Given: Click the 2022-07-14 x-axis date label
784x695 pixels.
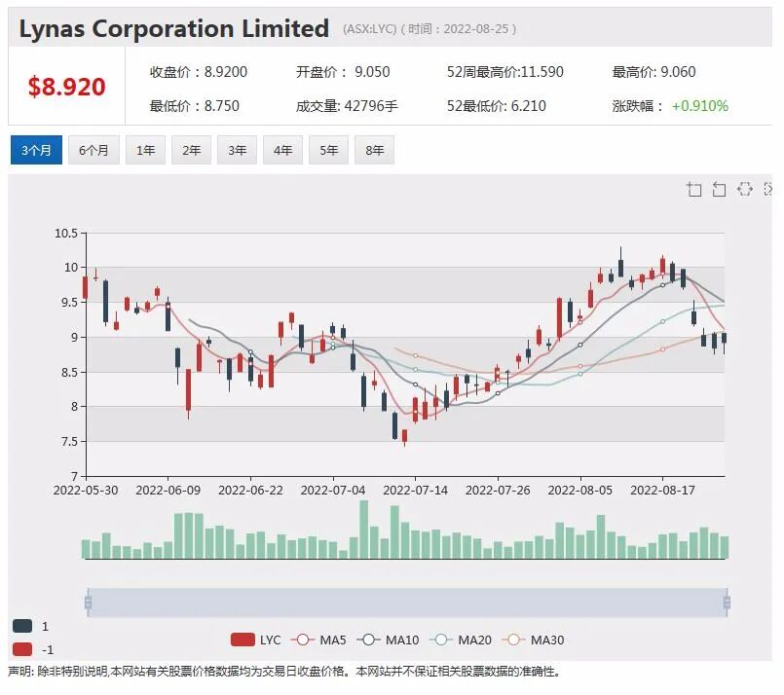Looking at the screenshot, I should pos(416,491).
